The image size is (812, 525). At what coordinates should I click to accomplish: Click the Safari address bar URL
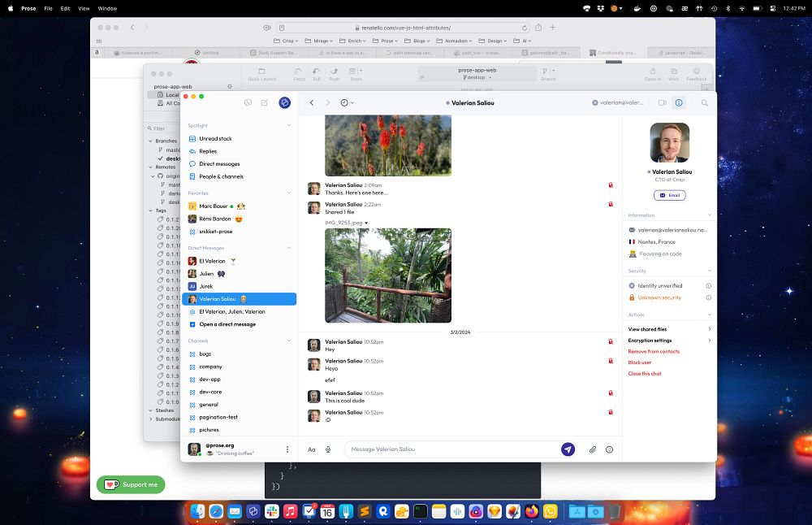click(x=406, y=28)
